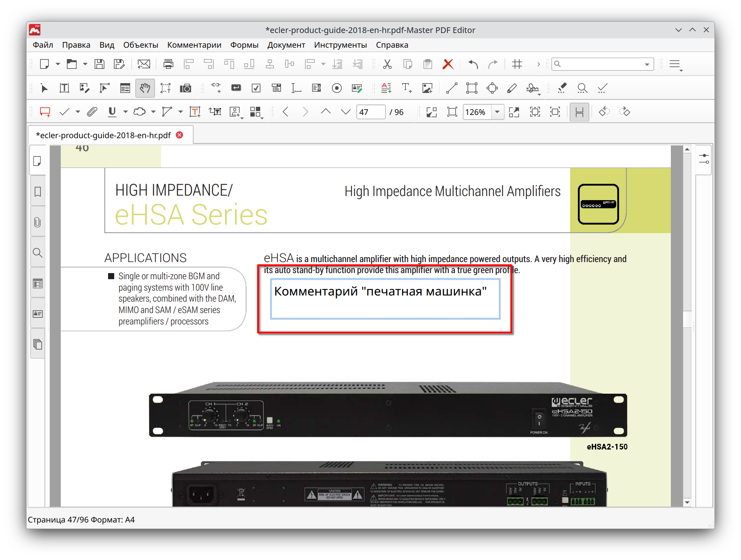Cut selection with scissors icon
The height and width of the screenshot is (560, 741).
387,64
